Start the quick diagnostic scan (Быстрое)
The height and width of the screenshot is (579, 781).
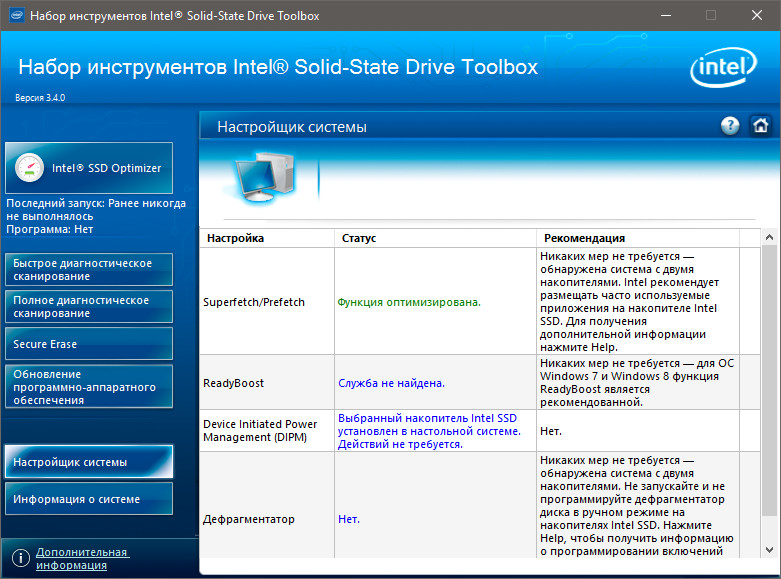(89, 270)
